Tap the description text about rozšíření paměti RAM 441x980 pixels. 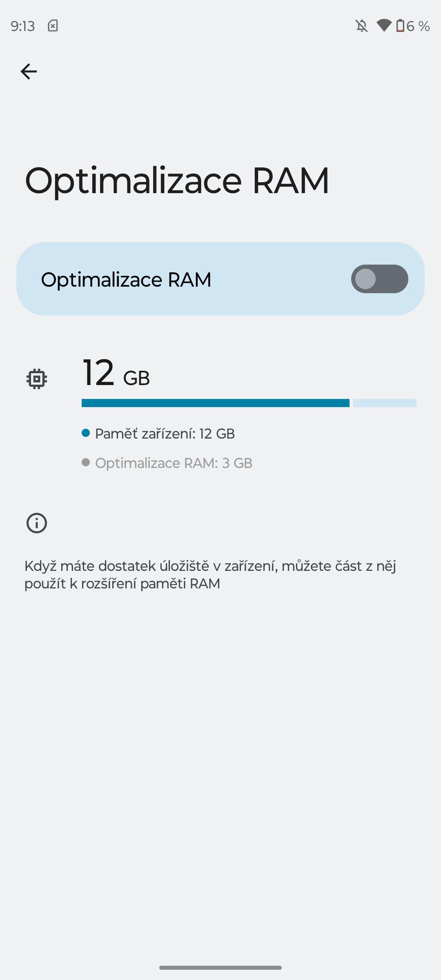point(210,575)
